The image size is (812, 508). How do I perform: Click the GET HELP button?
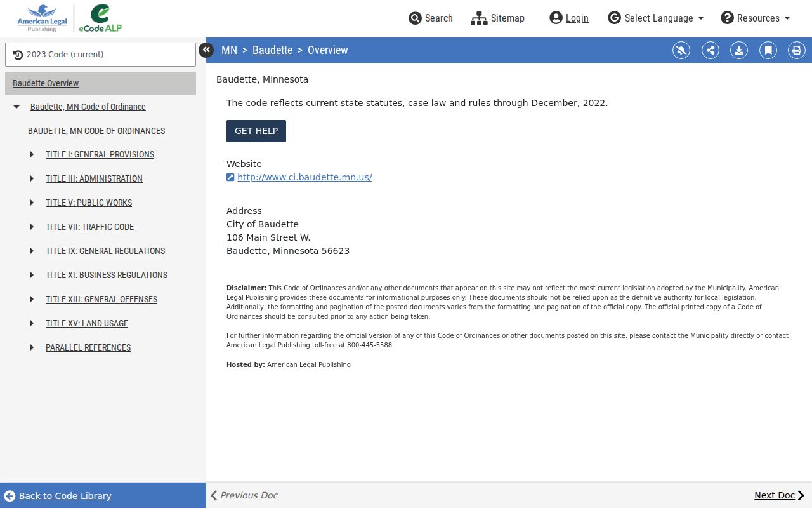[256, 131]
